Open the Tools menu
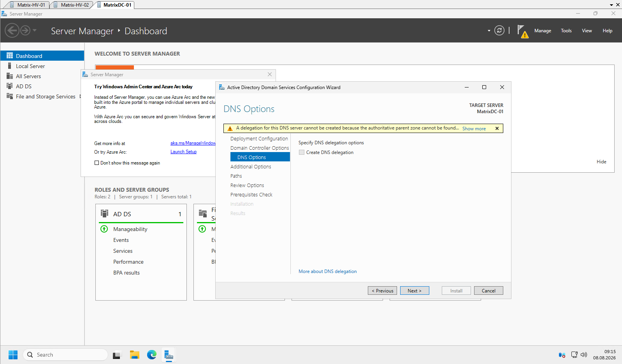The width and height of the screenshot is (622, 364). (566, 31)
